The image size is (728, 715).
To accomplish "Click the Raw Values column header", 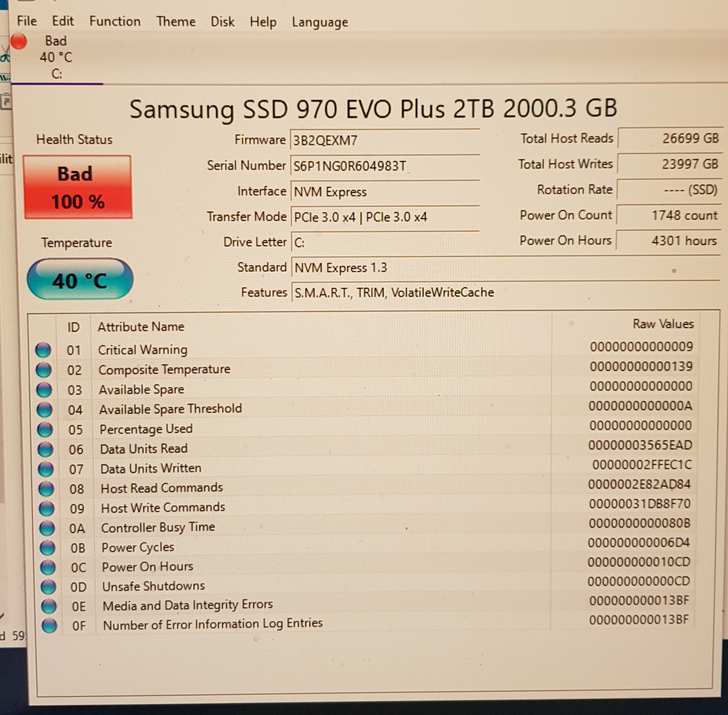I will 663,324.
